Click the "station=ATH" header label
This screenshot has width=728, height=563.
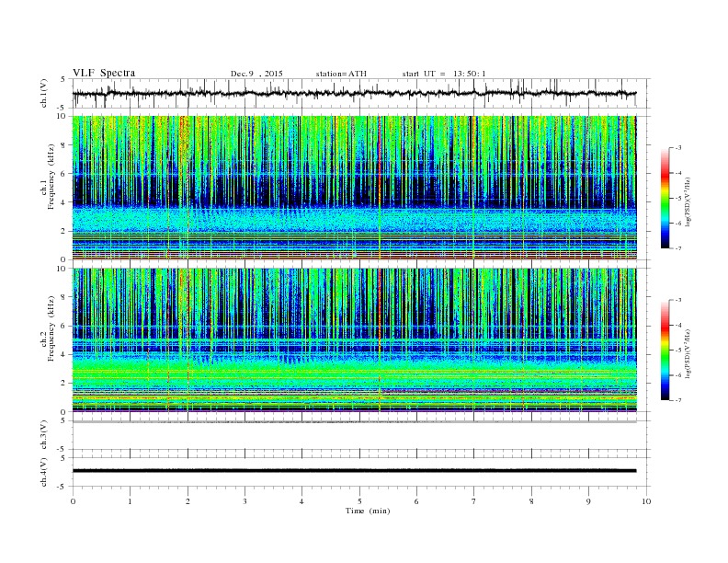coord(341,74)
